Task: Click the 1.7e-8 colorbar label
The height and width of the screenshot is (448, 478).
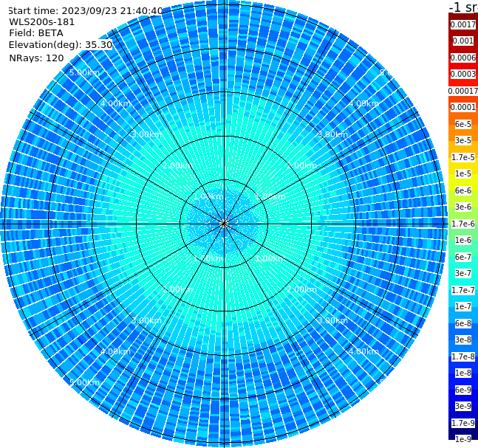Action: pos(463,356)
